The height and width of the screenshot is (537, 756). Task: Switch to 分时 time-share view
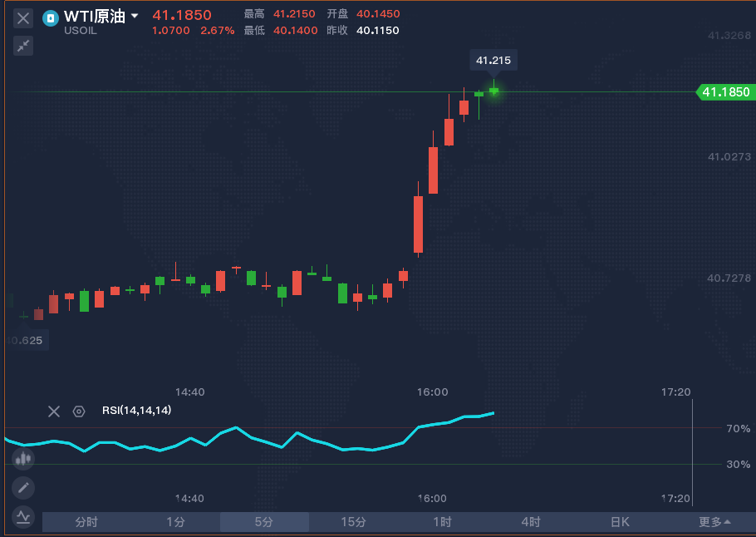coord(86,522)
